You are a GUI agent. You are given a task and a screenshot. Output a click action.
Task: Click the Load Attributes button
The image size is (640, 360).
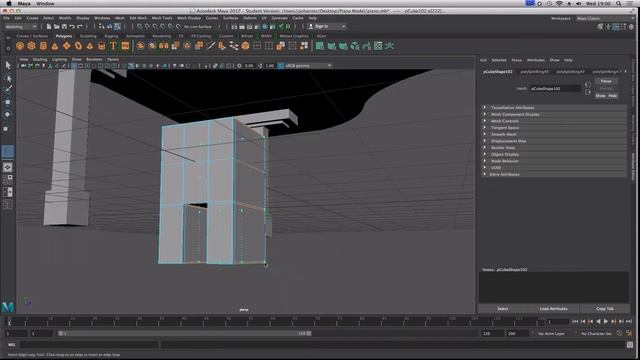553,309
